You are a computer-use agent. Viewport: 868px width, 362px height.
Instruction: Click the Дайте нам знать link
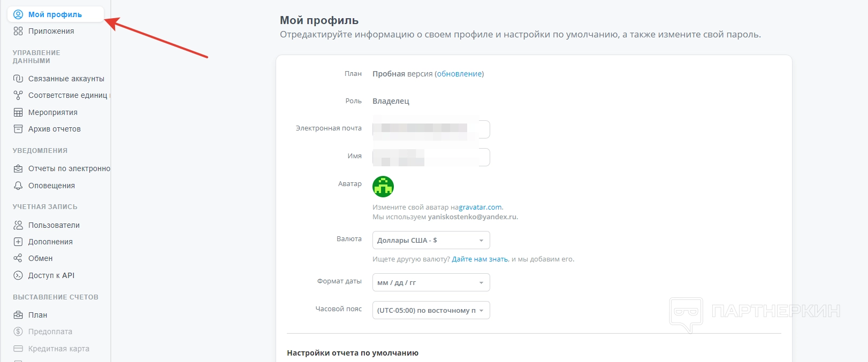pyautogui.click(x=480, y=259)
